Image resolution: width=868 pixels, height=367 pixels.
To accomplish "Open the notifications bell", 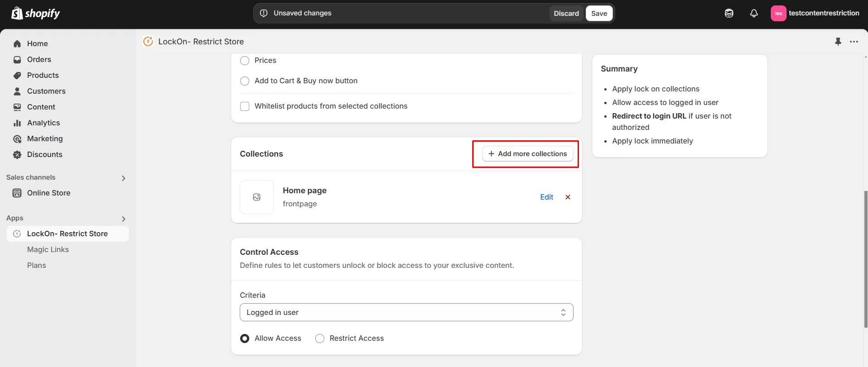I will 754,13.
